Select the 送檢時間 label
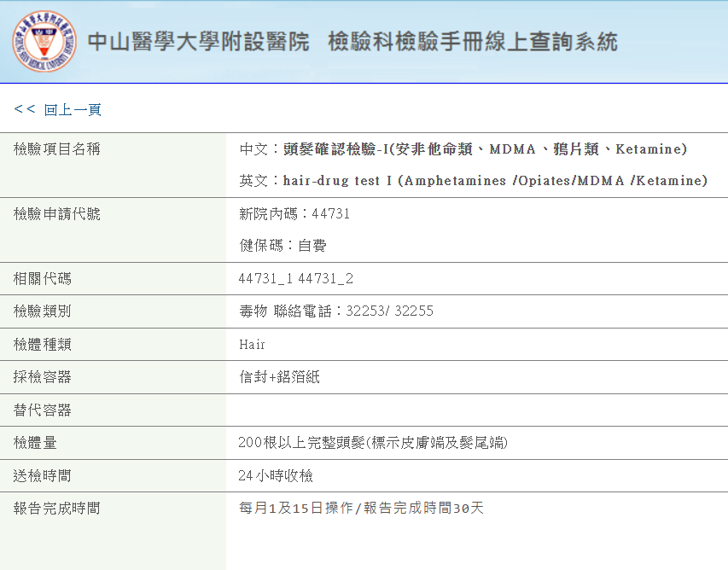The height and width of the screenshot is (570, 728). pos(43,476)
